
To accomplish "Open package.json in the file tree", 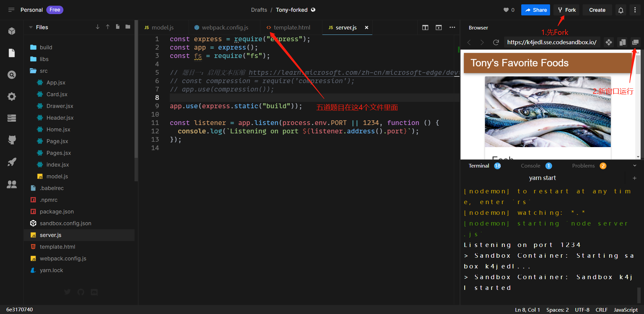I will click(x=57, y=211).
